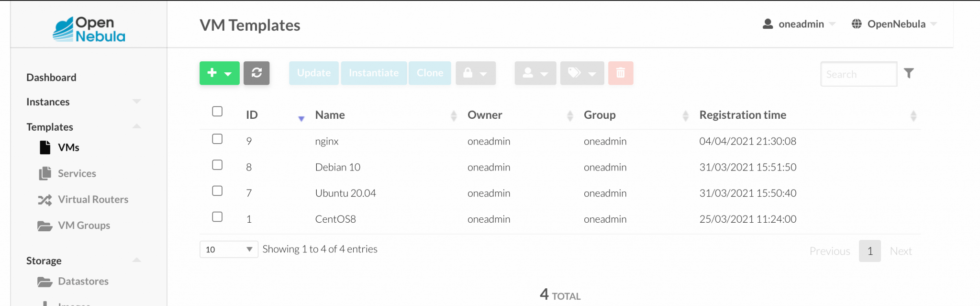The height and width of the screenshot is (306, 980).
Task: Select all templates via header checkbox
Action: click(217, 112)
